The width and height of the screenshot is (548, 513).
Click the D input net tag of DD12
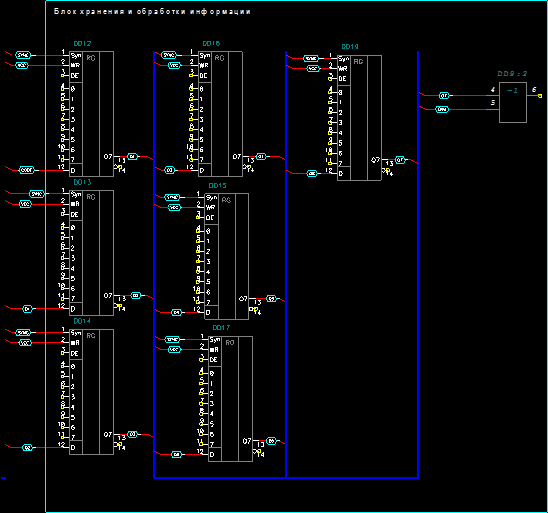coord(27,170)
